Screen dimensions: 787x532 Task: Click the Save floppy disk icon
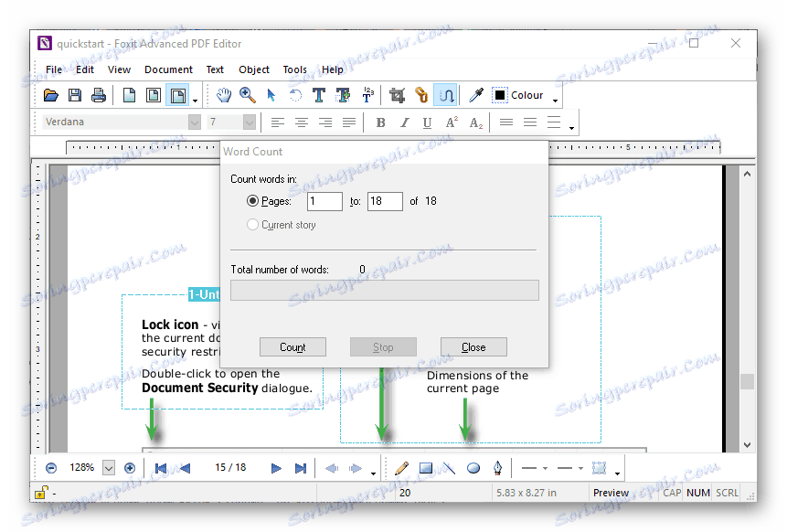click(75, 95)
